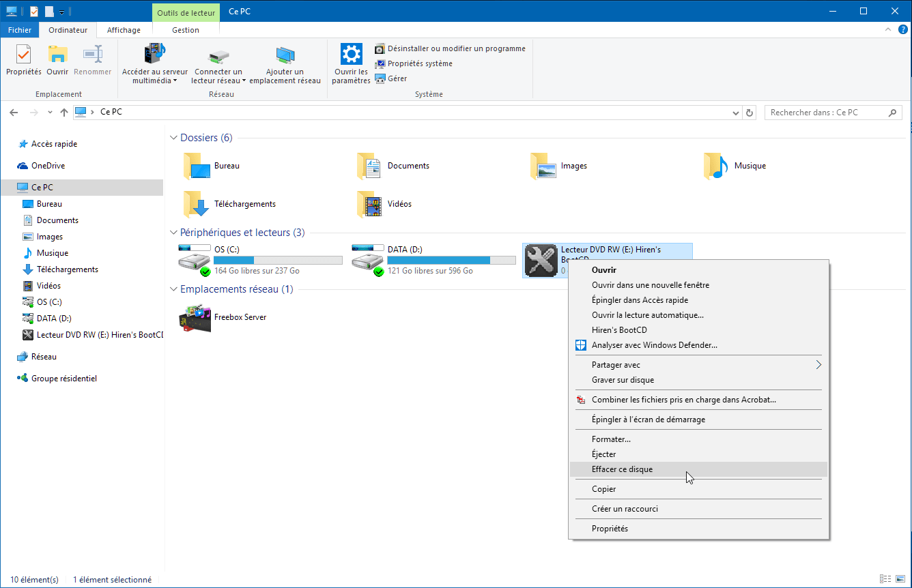Choose Copier in context menu

[698, 489]
